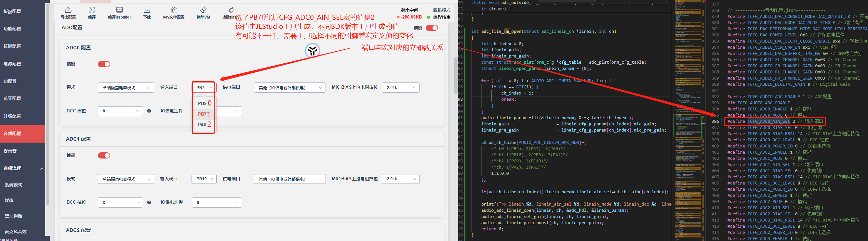Open the ADC1 模式 dropdown
This screenshot has height=241, width=868.
pyautogui.click(x=126, y=179)
